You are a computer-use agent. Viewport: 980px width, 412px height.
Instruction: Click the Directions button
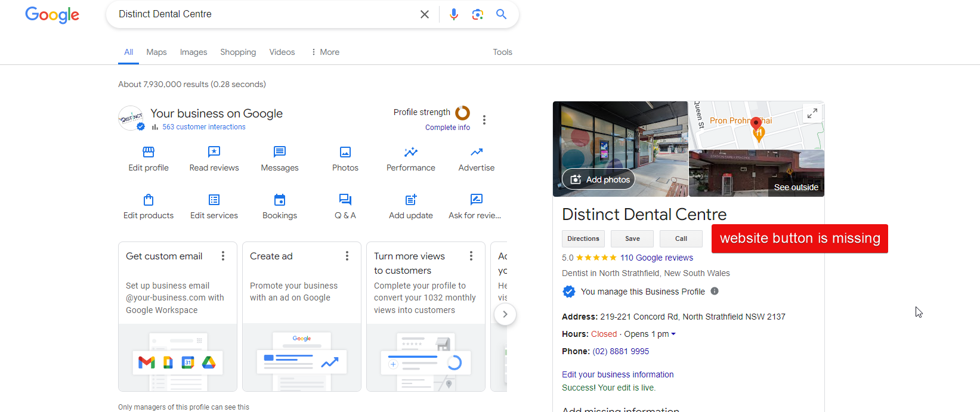click(583, 238)
